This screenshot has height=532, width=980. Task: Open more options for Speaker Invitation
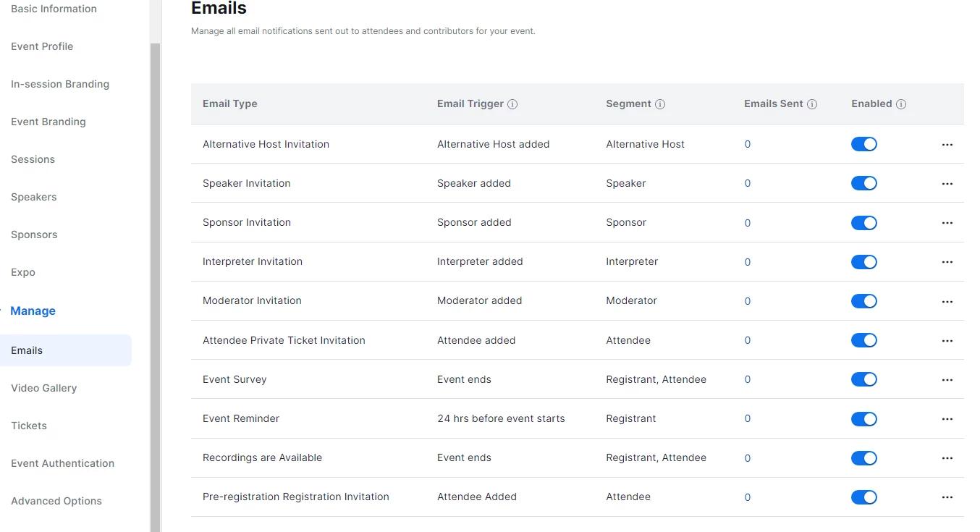[x=947, y=184]
